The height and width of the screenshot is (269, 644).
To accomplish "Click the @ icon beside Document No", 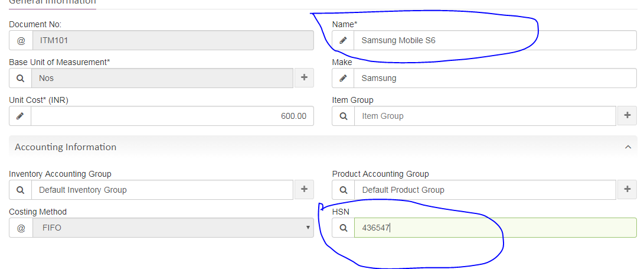I will point(21,41).
